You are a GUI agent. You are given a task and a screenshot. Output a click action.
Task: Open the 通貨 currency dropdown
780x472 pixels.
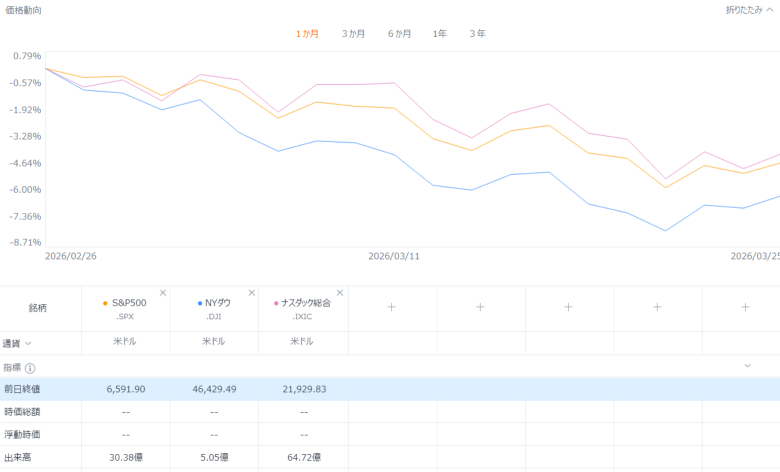[x=17, y=344]
